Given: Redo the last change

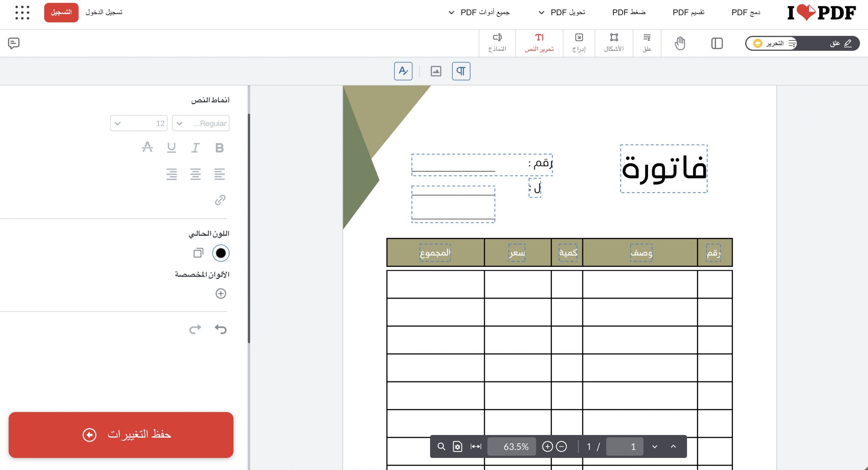Looking at the screenshot, I should point(195,329).
